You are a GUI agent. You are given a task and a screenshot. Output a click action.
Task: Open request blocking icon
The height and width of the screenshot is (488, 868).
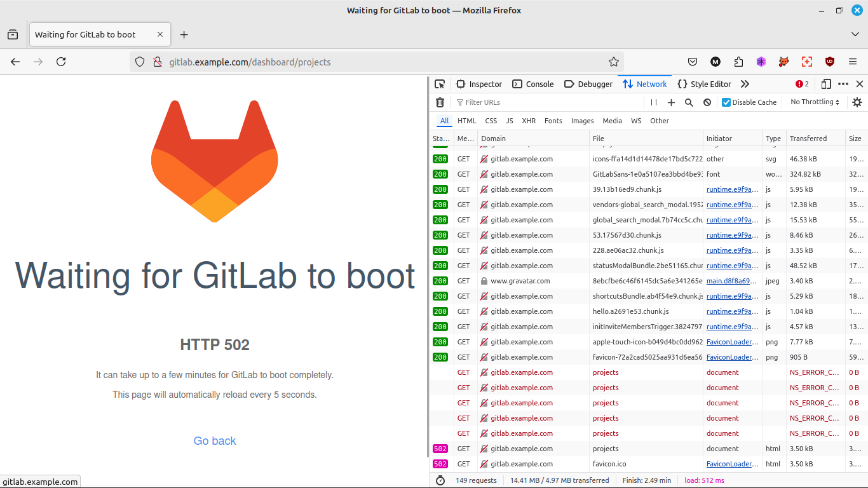click(x=707, y=102)
